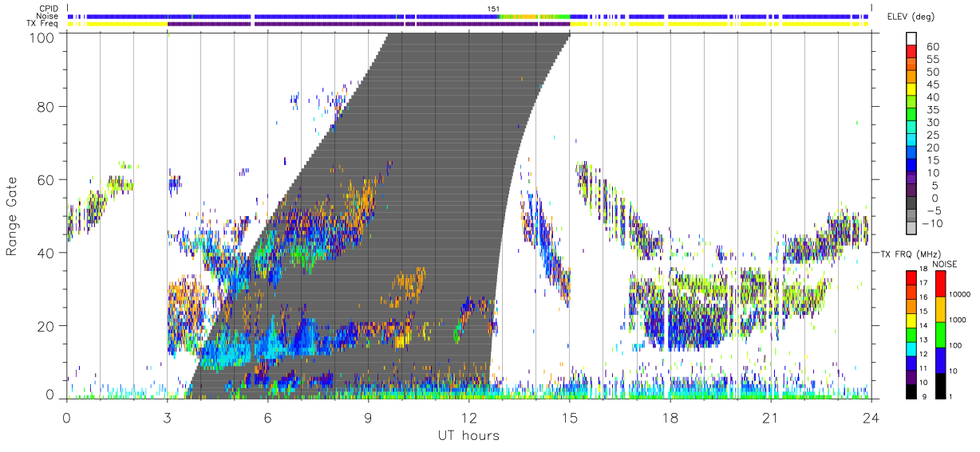Click the '1' label on noise scale
Viewport: 980px width, 452px height.
coord(950,396)
